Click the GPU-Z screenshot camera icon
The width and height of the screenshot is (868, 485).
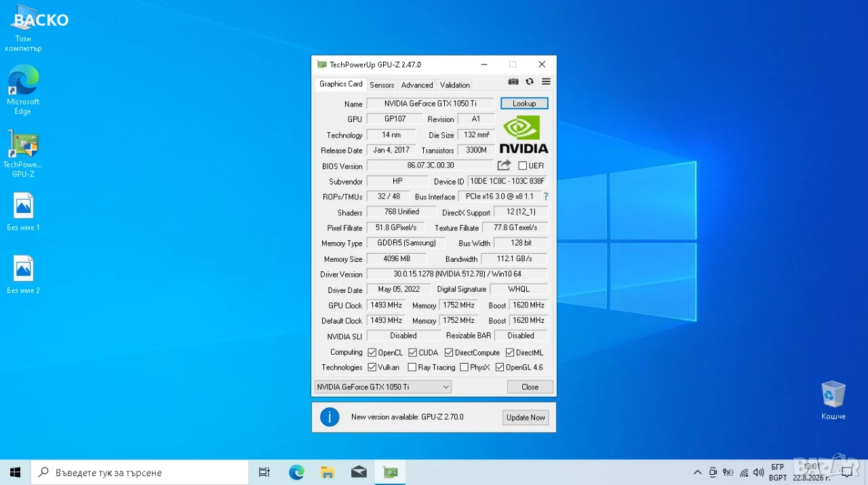513,81
